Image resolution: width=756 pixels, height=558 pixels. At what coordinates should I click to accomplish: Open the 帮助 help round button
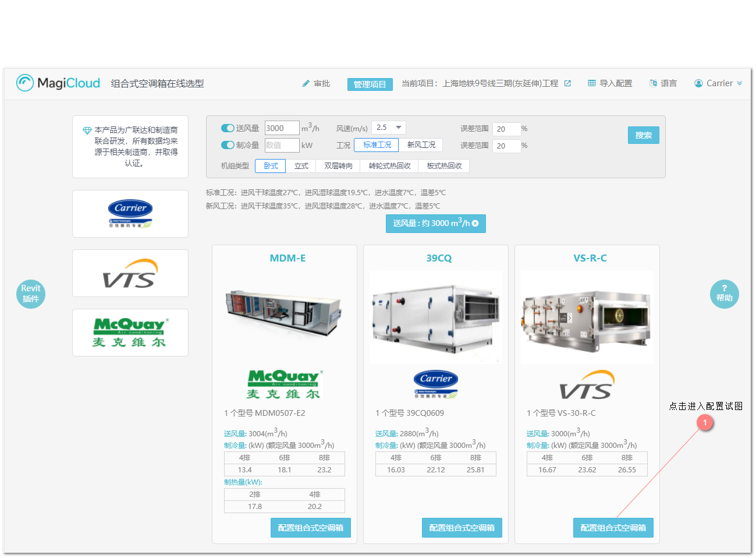coord(725,294)
